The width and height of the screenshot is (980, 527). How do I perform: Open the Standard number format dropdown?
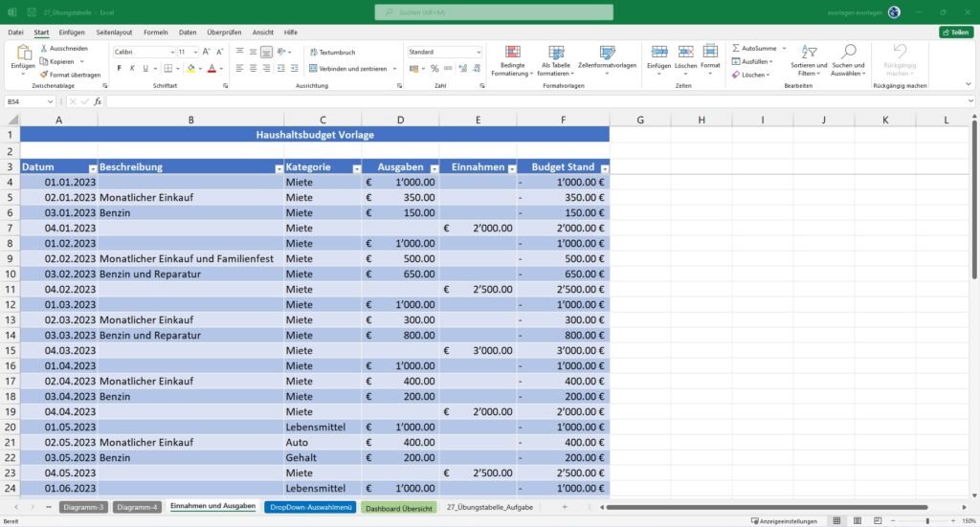[x=479, y=52]
